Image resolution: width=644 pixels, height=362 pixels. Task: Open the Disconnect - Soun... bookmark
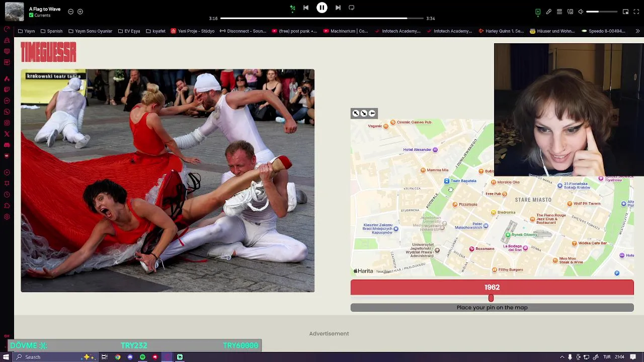[243, 31]
